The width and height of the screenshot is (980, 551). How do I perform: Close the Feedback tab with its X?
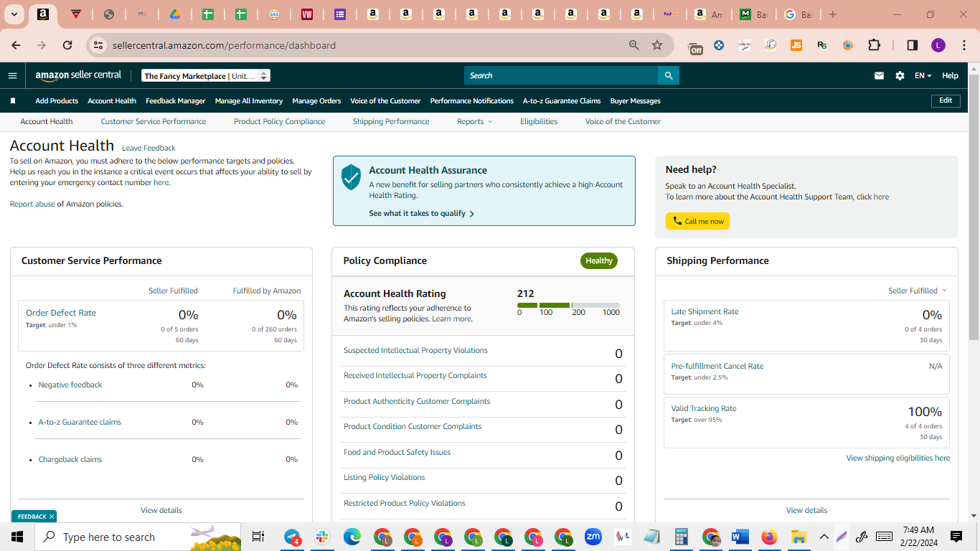click(52, 517)
